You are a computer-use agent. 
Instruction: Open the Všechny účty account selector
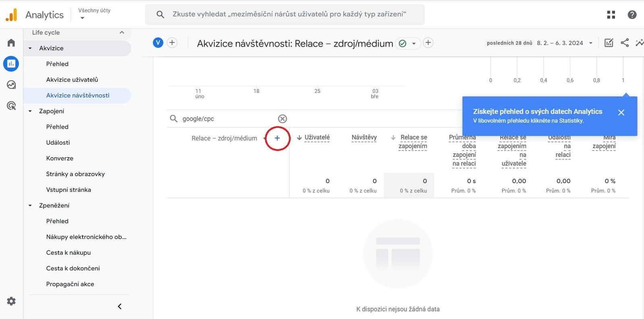pos(94,14)
